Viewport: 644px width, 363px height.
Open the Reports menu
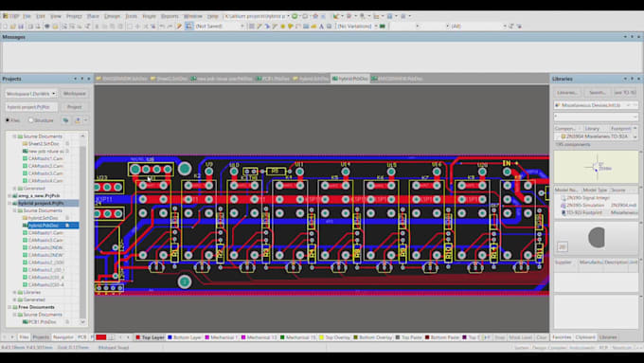coord(170,16)
